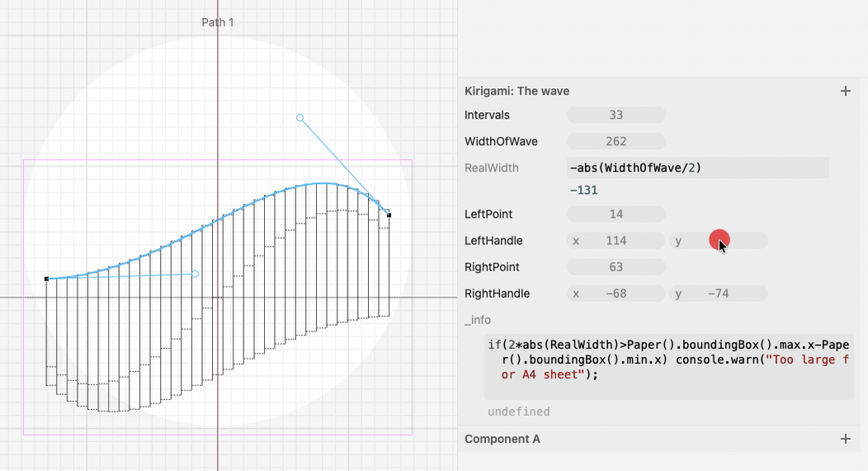Click the _info code editor box

click(668, 367)
